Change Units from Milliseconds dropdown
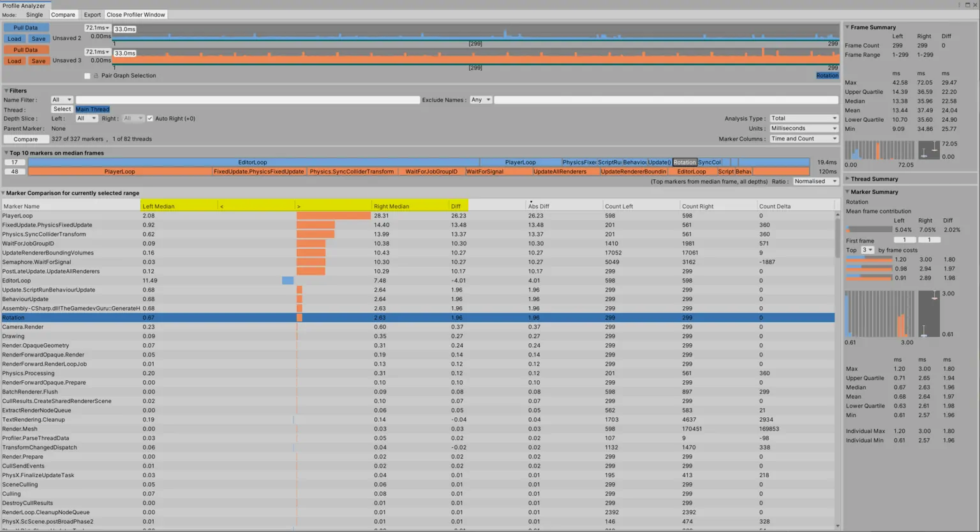 (803, 128)
